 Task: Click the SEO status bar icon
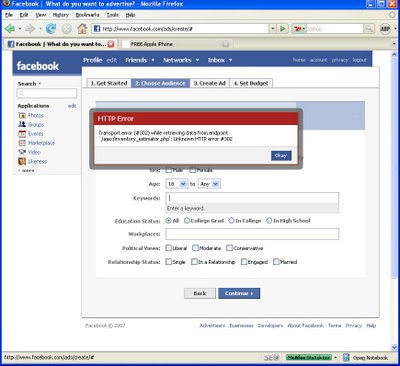pos(271,358)
